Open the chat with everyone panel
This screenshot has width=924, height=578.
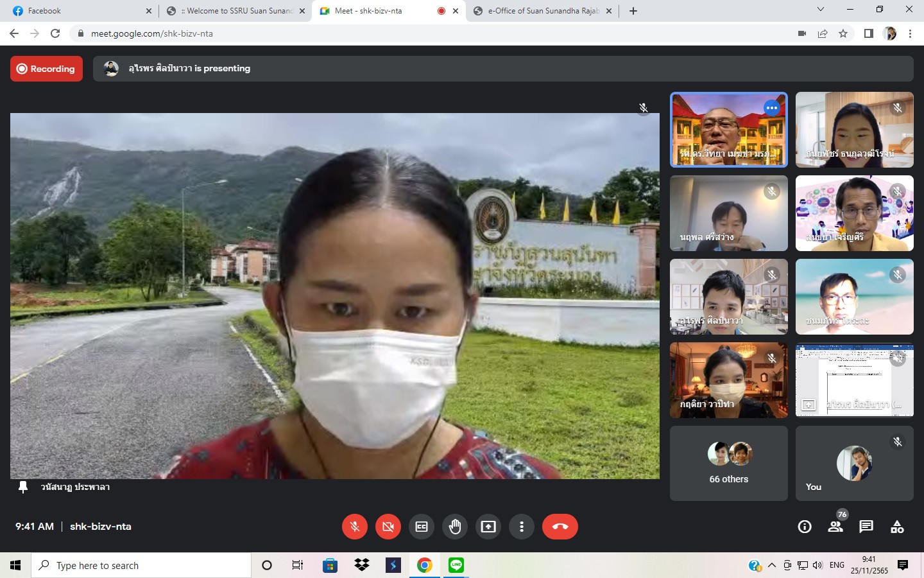point(866,527)
